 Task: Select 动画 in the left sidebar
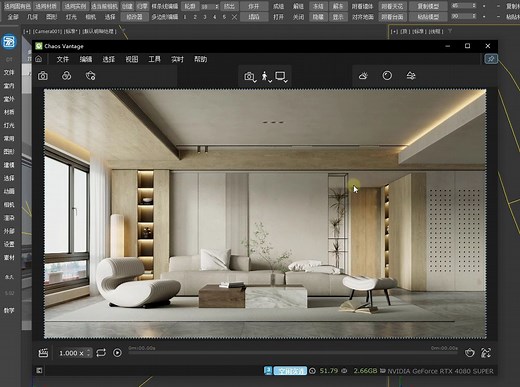[x=9, y=191]
